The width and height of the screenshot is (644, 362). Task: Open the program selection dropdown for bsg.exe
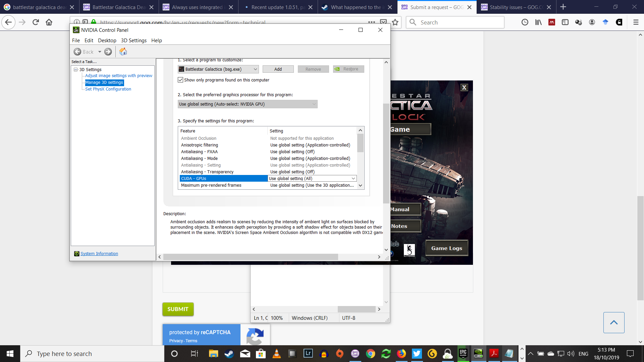pyautogui.click(x=218, y=69)
